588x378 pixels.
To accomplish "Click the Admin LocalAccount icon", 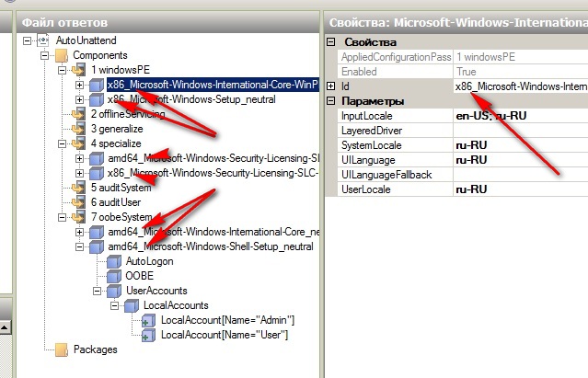I will click(x=149, y=320).
